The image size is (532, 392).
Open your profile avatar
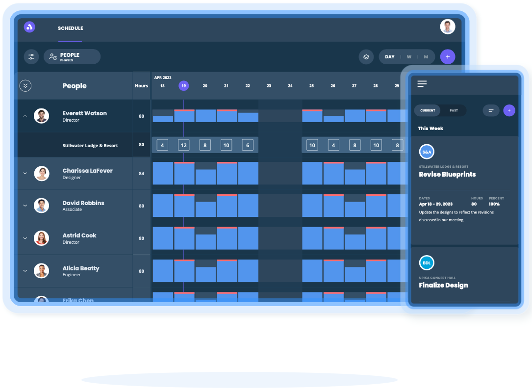(448, 26)
